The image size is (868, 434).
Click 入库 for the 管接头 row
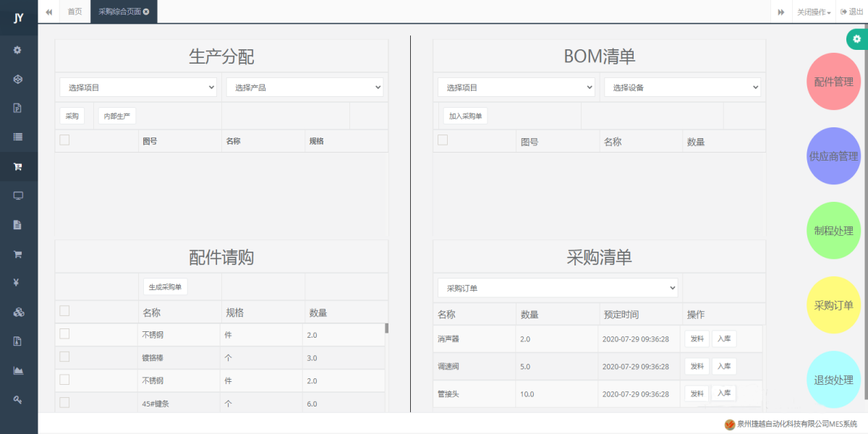tap(724, 393)
